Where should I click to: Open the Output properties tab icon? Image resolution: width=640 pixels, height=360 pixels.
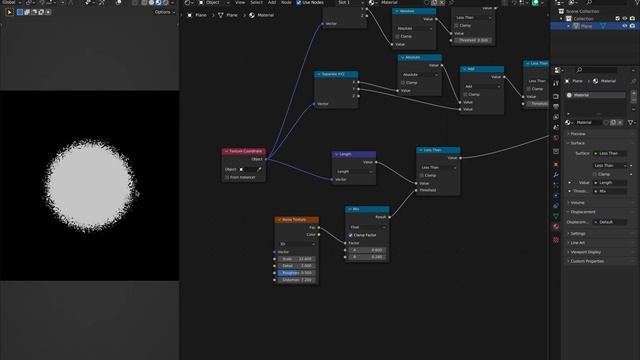pos(556,107)
